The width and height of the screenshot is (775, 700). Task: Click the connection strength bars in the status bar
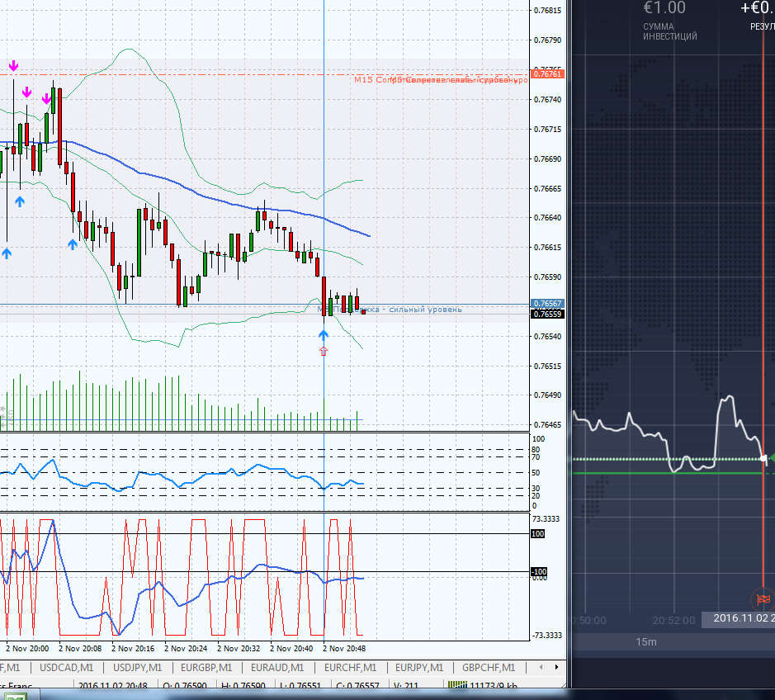pyautogui.click(x=456, y=685)
